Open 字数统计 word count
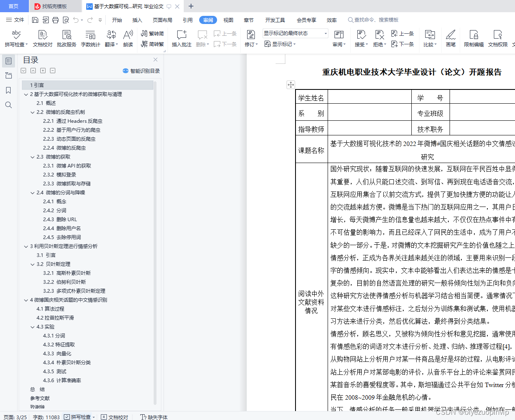 coord(90,39)
